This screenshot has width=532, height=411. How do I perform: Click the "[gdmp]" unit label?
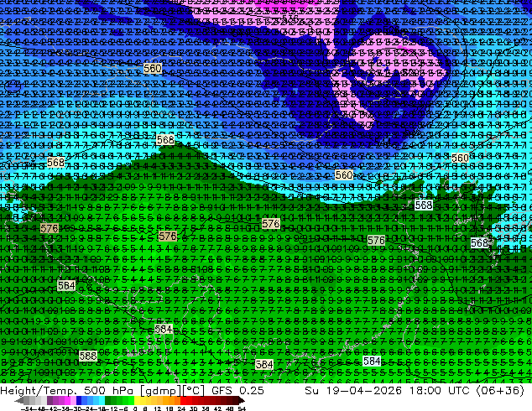tap(159, 391)
